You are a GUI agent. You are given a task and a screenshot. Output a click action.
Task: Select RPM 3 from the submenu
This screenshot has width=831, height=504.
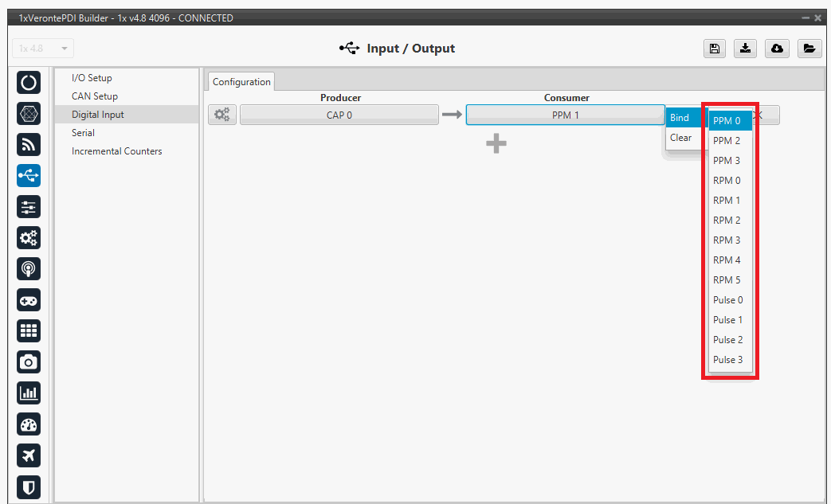pos(731,240)
